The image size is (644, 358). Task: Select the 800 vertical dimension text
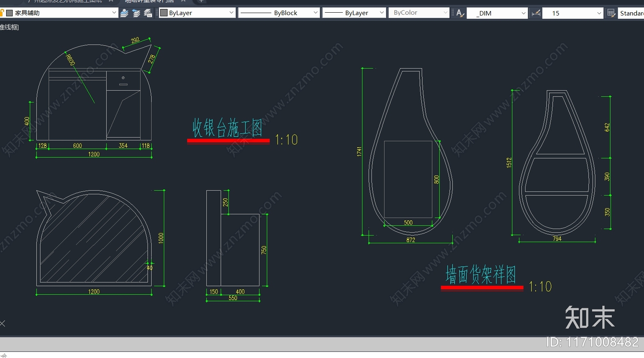(x=436, y=180)
